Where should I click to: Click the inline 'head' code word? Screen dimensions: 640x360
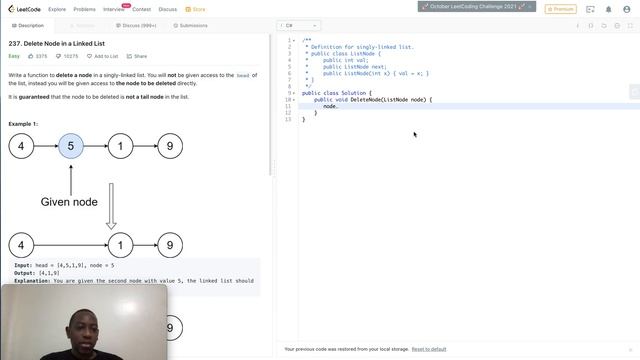pos(243,76)
